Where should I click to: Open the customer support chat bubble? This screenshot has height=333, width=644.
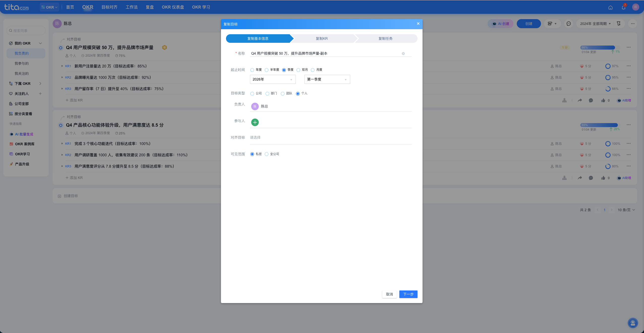(633, 323)
